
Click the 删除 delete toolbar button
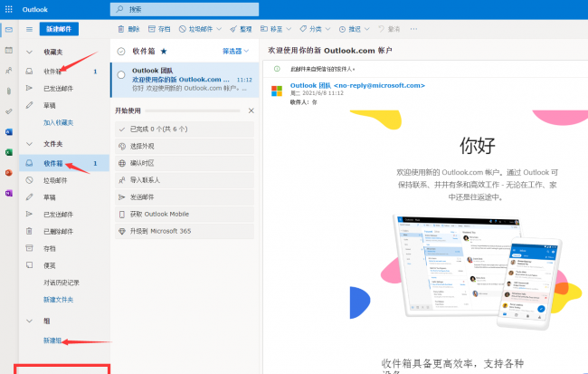128,29
